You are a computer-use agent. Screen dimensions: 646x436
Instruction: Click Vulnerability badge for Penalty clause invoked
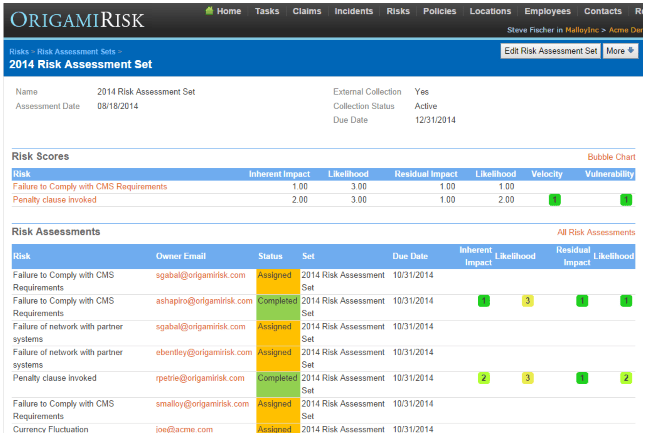[626, 200]
